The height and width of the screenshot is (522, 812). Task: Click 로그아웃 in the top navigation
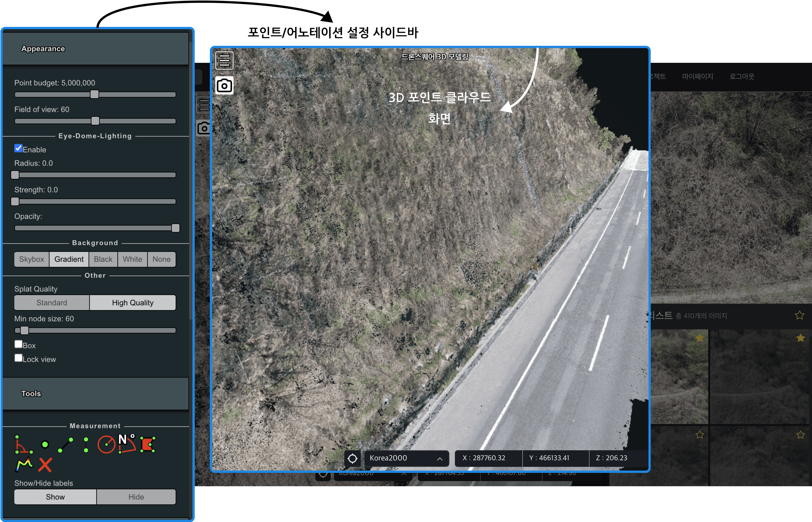point(742,77)
